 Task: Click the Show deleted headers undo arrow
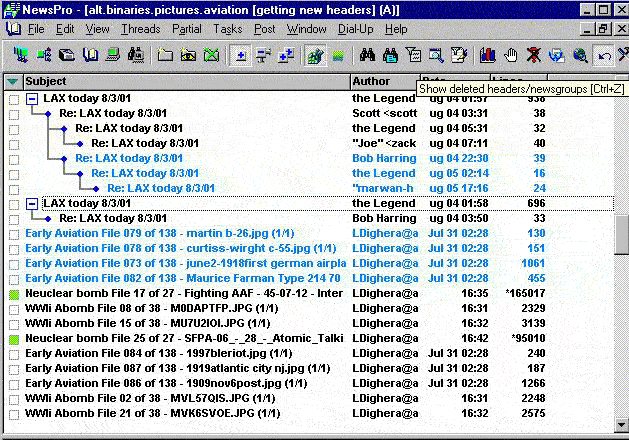[603, 55]
